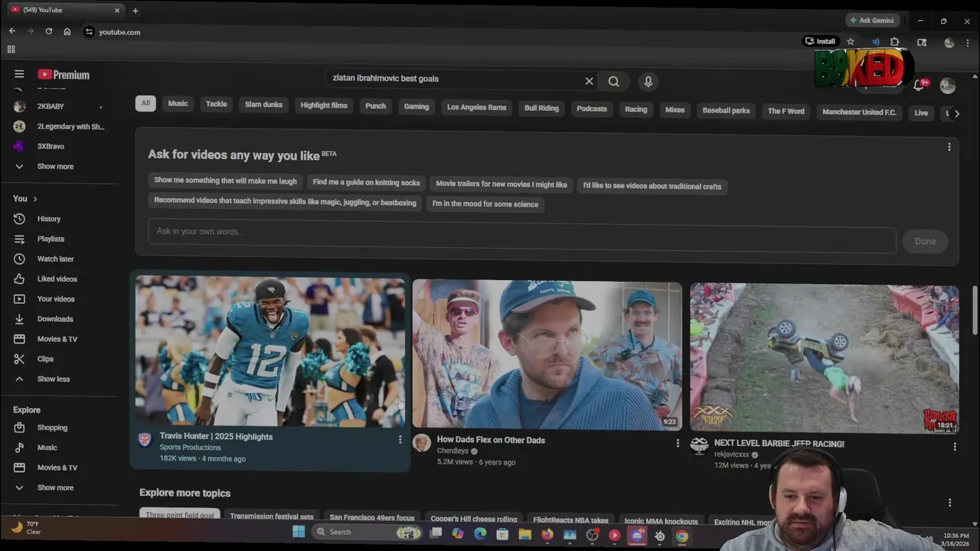
Task: Open the Barbie Jeep Racing video options menu
Action: [955, 446]
